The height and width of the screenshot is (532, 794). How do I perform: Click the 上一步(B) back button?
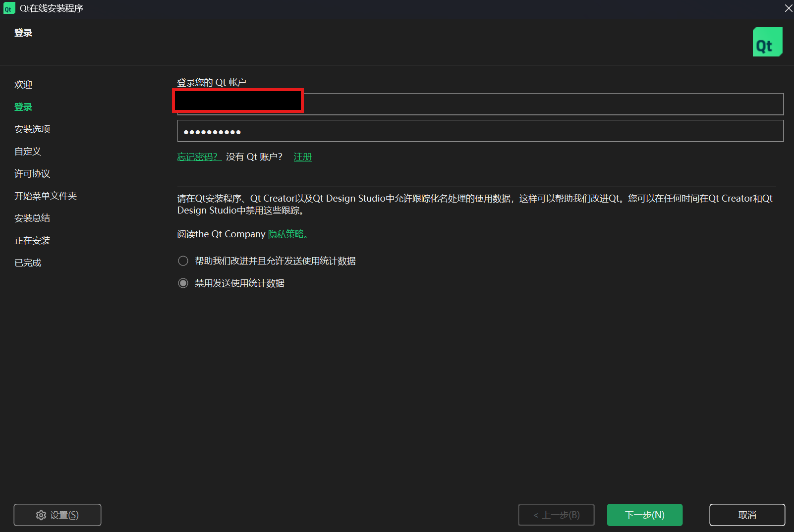click(x=556, y=515)
